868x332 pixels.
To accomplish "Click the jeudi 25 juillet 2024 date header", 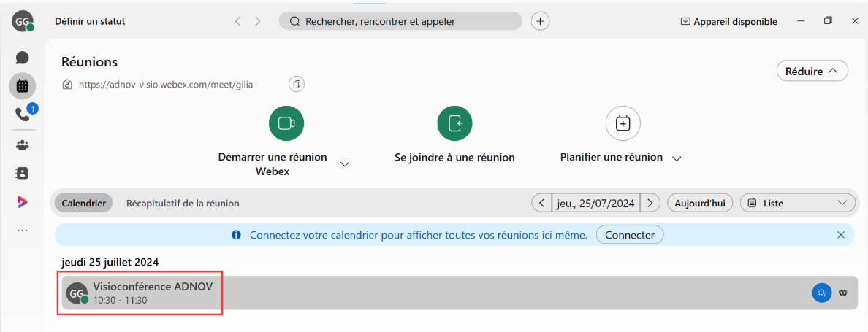I will point(110,262).
